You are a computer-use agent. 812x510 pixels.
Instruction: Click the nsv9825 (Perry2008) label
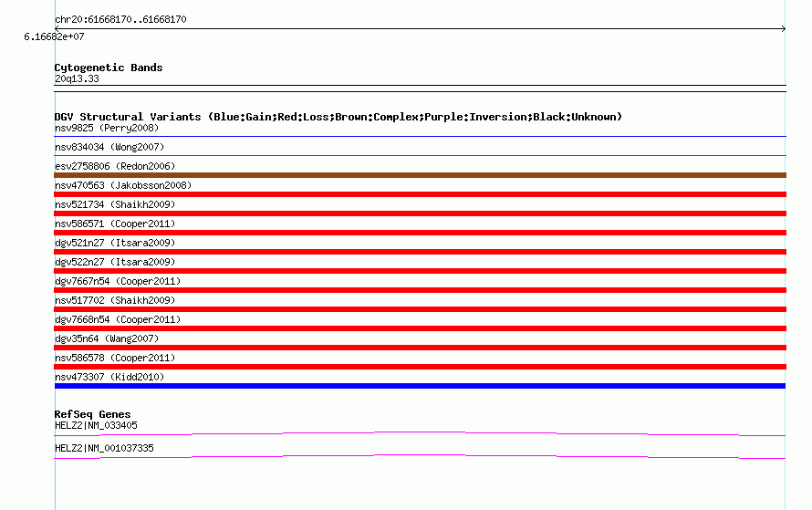(107, 128)
